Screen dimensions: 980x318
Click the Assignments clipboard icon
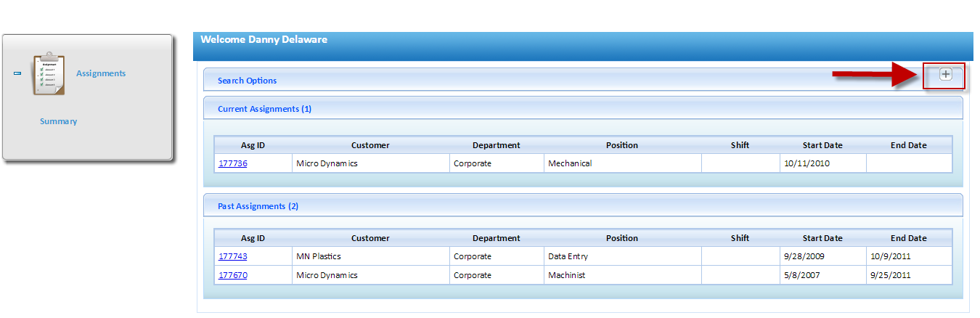49,74
